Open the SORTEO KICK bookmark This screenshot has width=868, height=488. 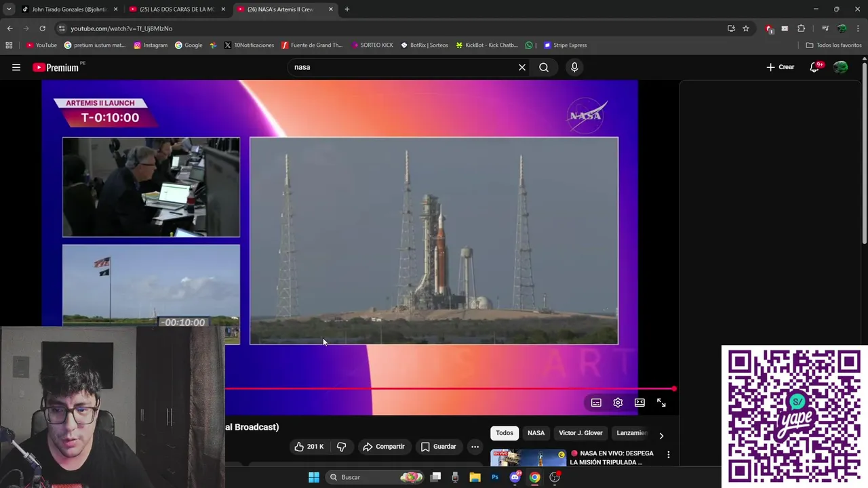tap(372, 45)
